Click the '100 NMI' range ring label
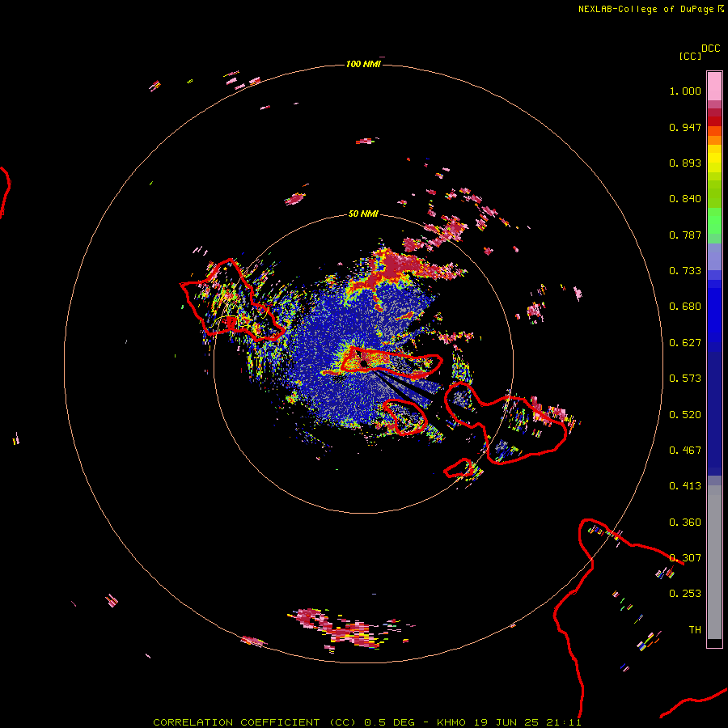The width and height of the screenshot is (728, 728). 363,64
